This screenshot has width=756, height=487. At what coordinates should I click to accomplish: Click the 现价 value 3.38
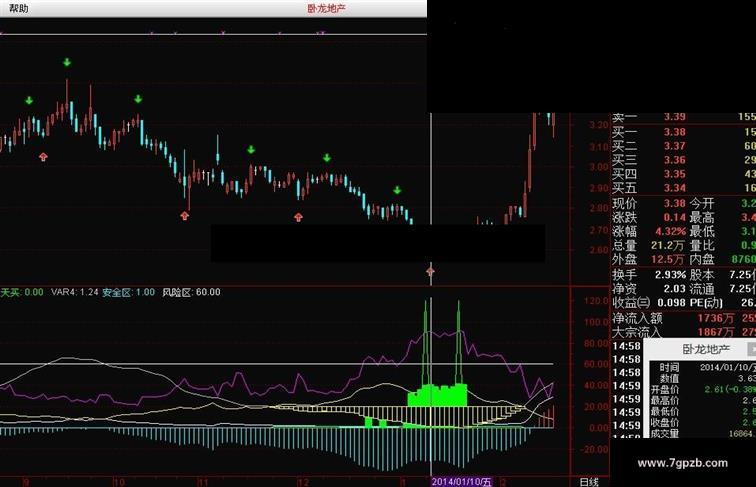click(x=675, y=203)
